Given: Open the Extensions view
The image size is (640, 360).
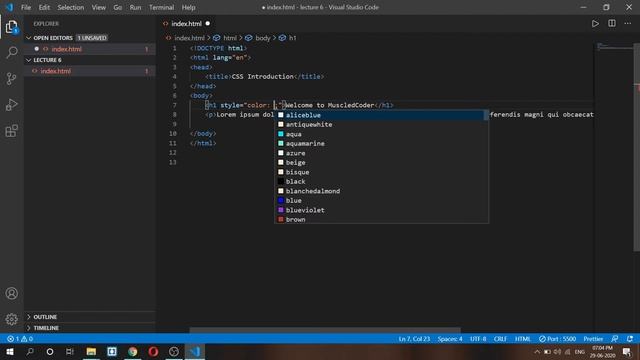Looking at the screenshot, I should tap(11, 131).
